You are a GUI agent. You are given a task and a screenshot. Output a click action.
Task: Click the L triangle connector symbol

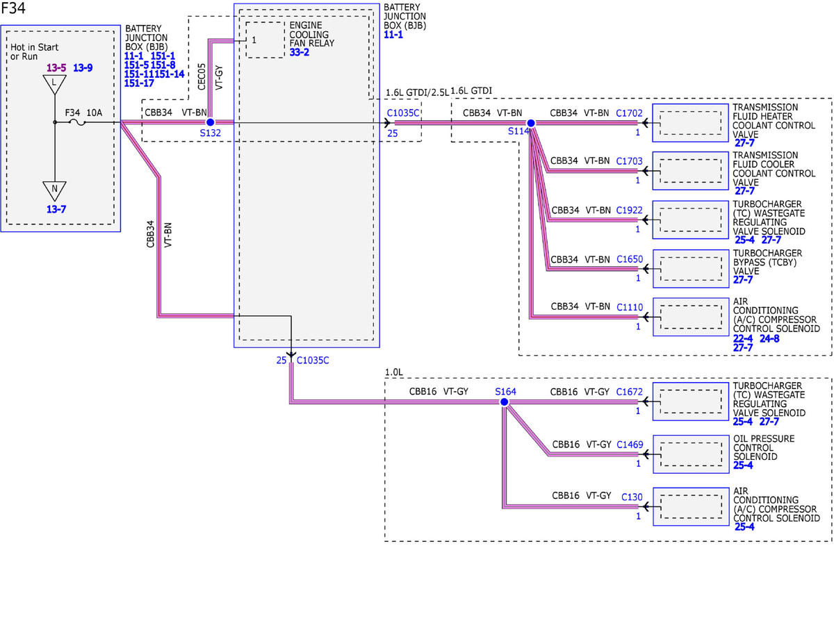pos(55,85)
